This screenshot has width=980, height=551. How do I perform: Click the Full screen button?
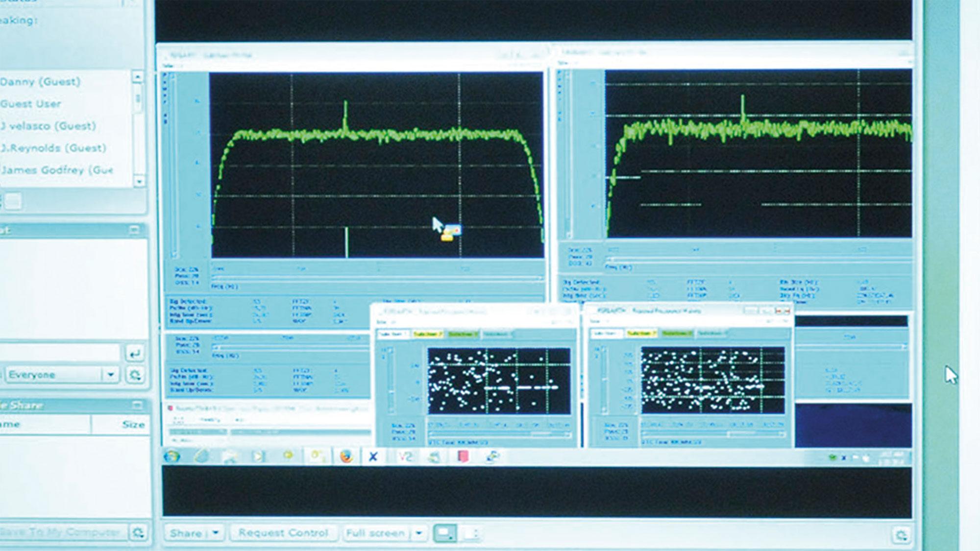[x=376, y=533]
